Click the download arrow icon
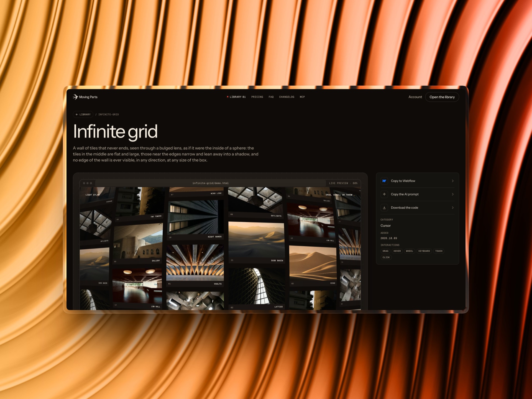The height and width of the screenshot is (399, 532). click(x=384, y=208)
